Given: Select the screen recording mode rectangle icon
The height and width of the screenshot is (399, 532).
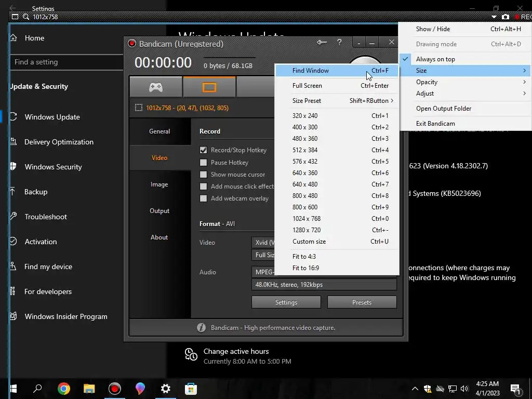Looking at the screenshot, I should point(209,87).
